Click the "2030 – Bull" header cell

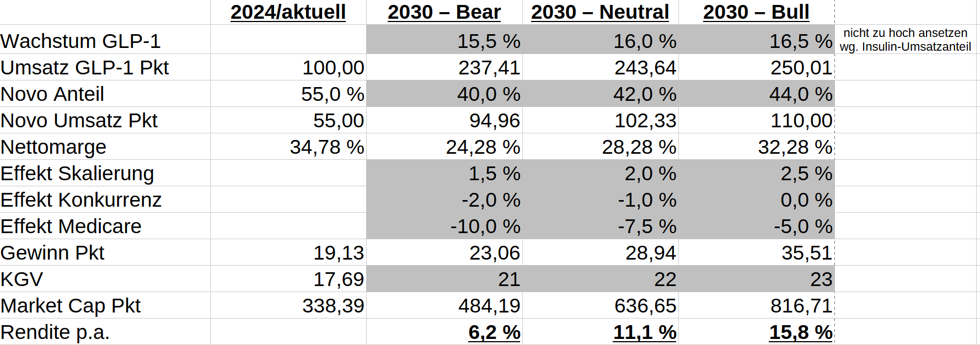pos(756,12)
